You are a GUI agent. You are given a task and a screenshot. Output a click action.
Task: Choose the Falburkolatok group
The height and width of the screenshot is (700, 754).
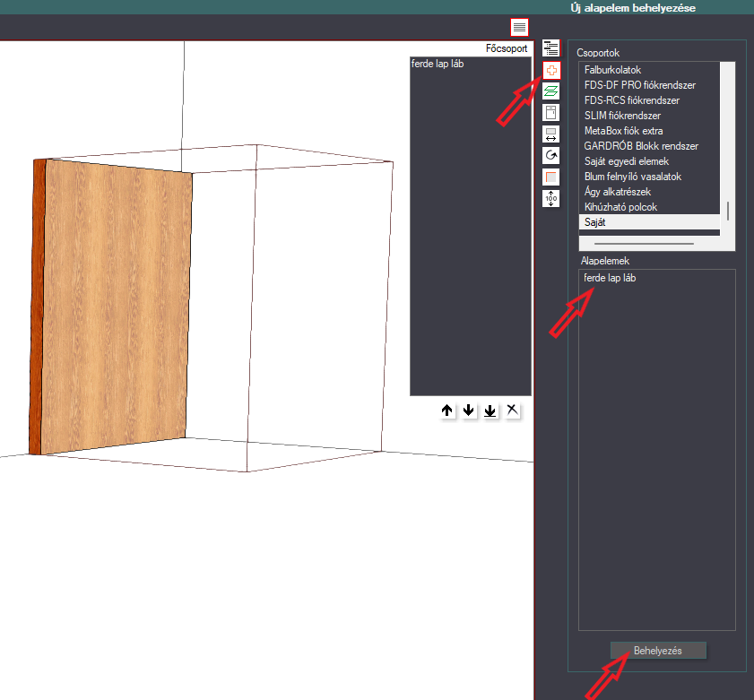tap(649, 70)
